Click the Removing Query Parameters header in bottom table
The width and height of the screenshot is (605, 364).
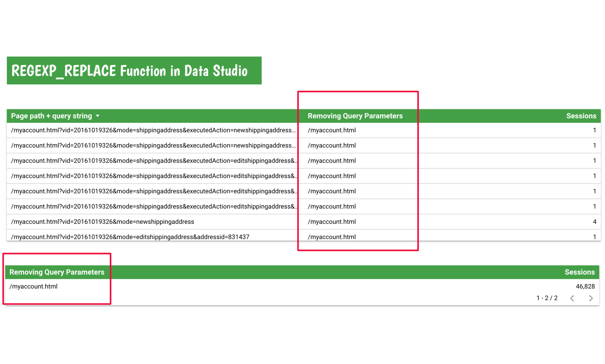(x=57, y=272)
